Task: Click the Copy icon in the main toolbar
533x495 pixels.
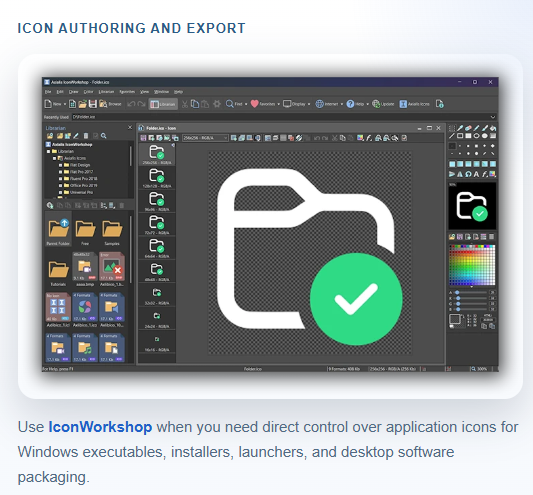Action: [x=195, y=104]
